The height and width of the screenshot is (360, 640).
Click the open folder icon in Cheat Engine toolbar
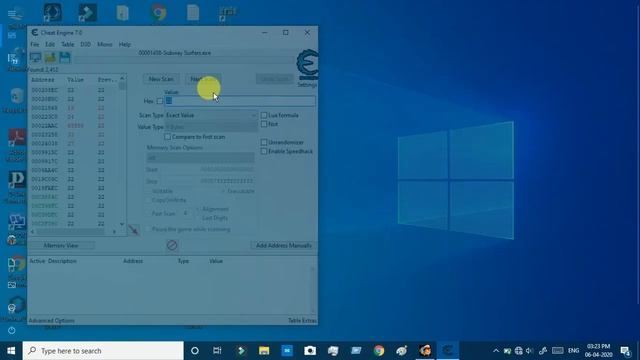50,58
